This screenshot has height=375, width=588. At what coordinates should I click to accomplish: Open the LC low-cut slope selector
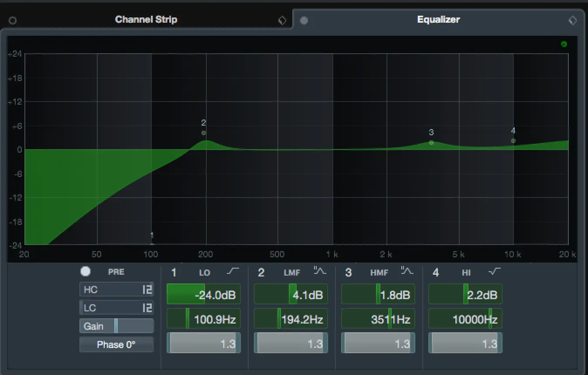pyautogui.click(x=147, y=308)
